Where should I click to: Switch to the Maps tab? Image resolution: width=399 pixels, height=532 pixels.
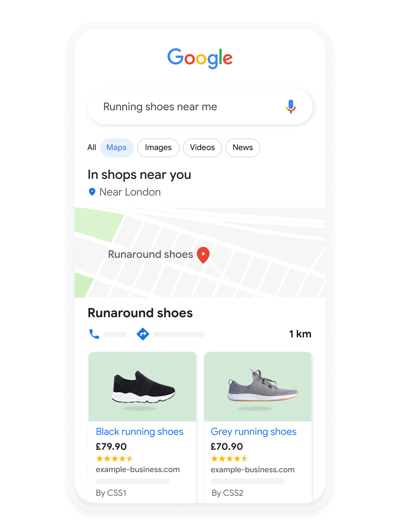(x=117, y=148)
